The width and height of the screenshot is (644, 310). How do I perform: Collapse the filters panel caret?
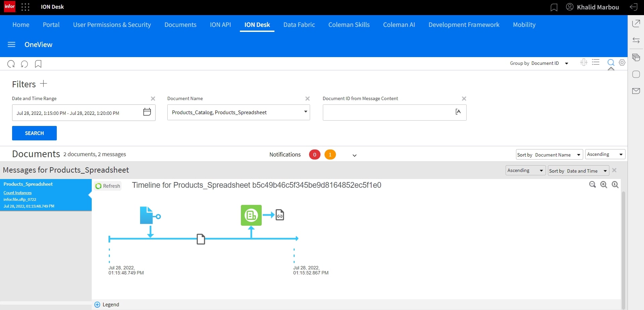click(611, 69)
